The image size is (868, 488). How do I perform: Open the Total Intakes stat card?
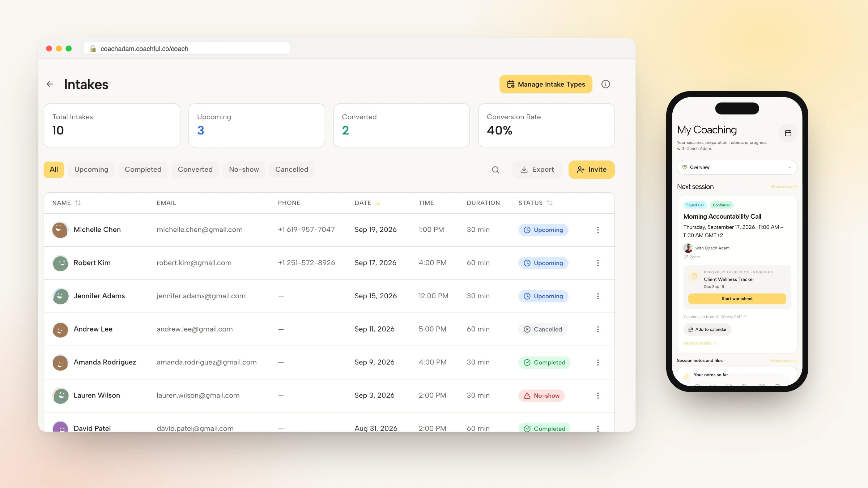click(112, 125)
